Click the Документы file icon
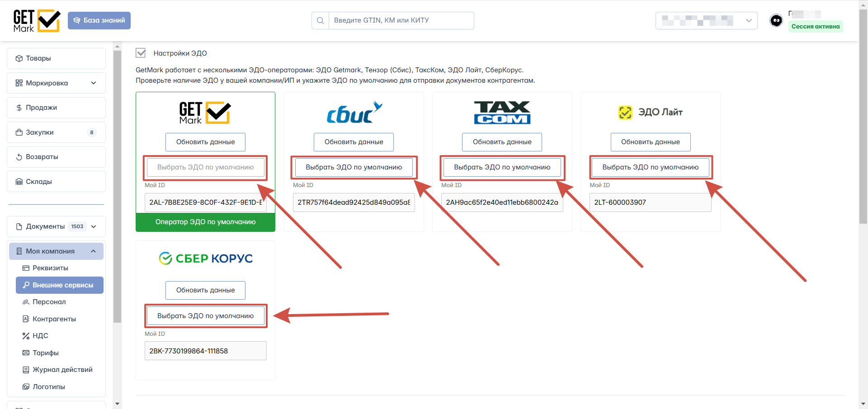 click(19, 226)
